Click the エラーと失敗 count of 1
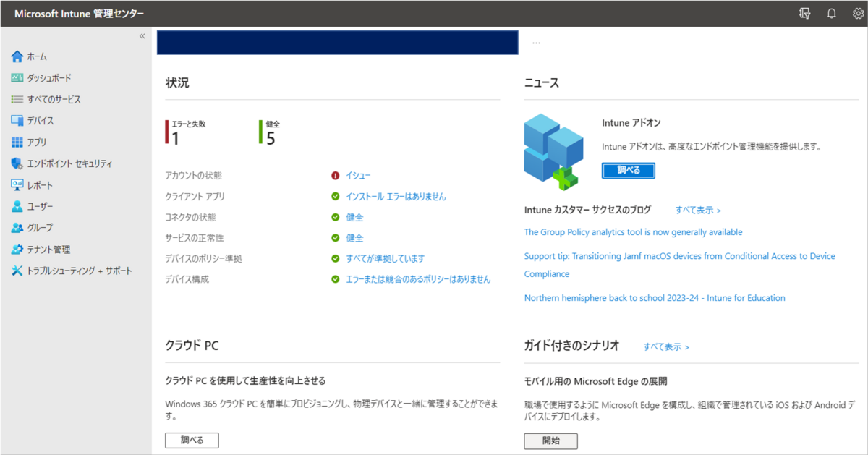The height and width of the screenshot is (455, 868). tap(175, 138)
